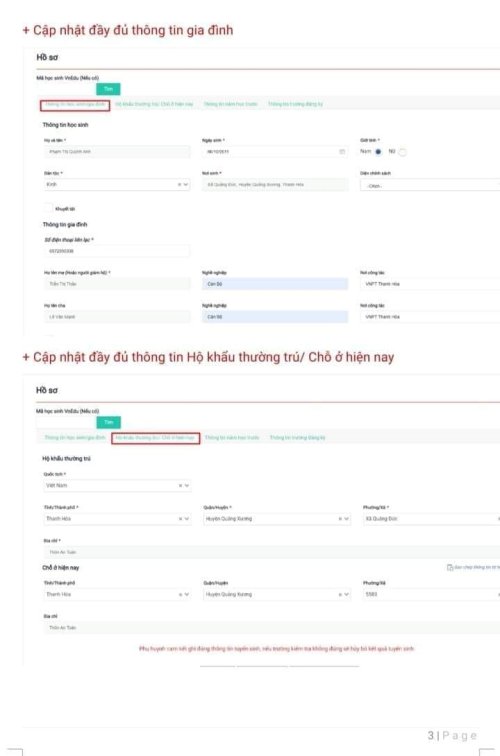Clear the Dân tộc selection with the x icon
Viewport: 500px width, 756px height.
tap(179, 185)
